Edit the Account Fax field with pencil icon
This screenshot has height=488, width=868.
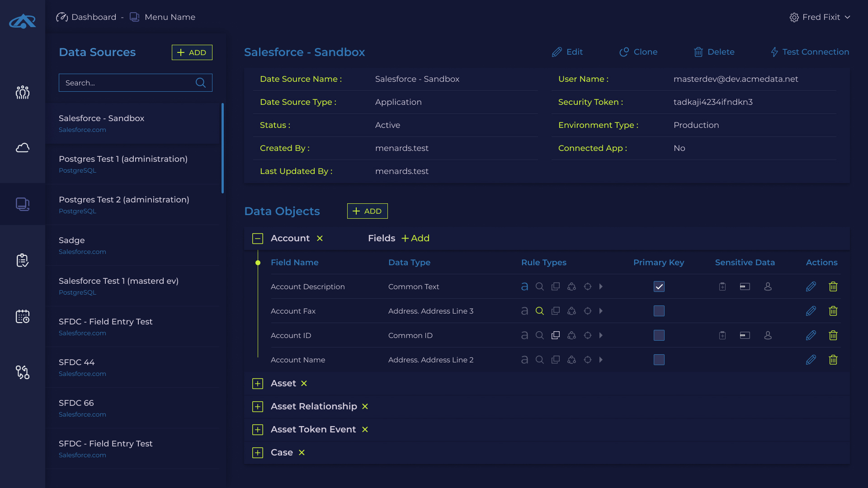[x=811, y=311]
